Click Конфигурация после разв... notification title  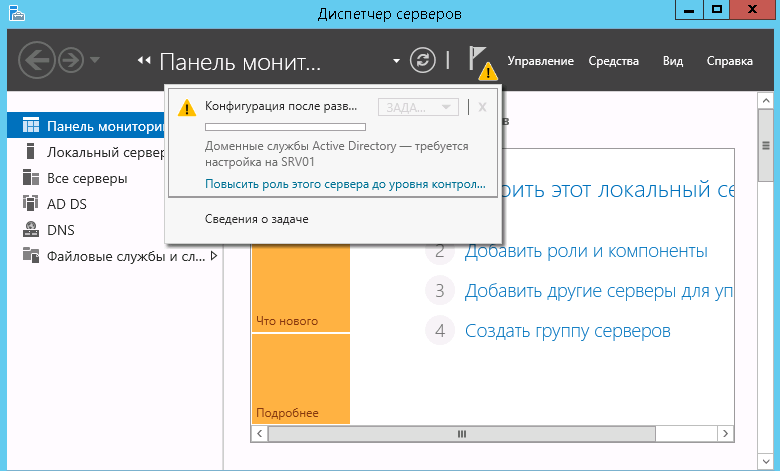(x=281, y=106)
